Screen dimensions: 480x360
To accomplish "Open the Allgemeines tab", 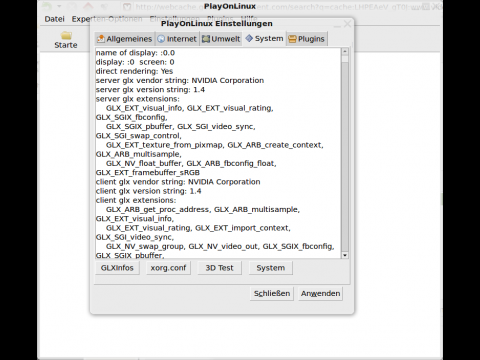I will coord(124,39).
